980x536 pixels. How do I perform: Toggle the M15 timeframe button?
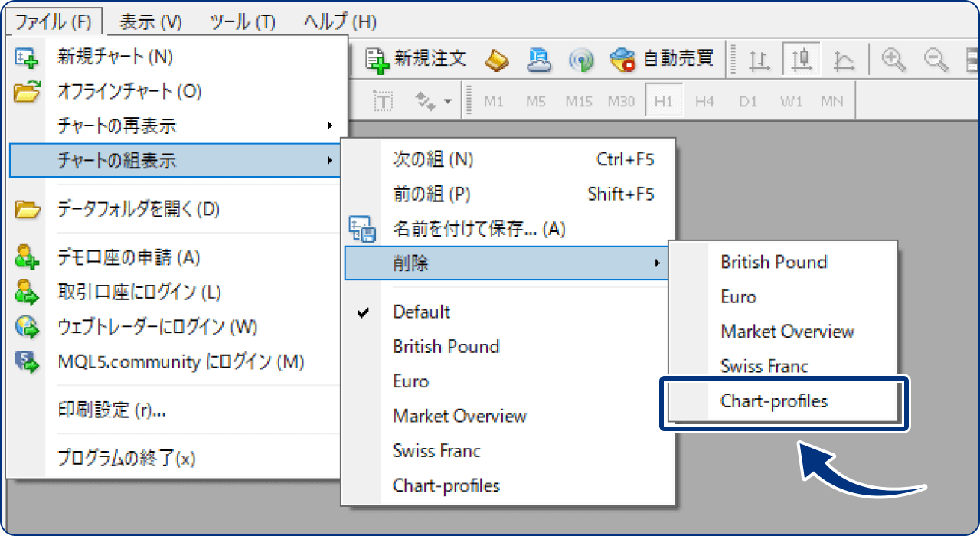click(579, 101)
